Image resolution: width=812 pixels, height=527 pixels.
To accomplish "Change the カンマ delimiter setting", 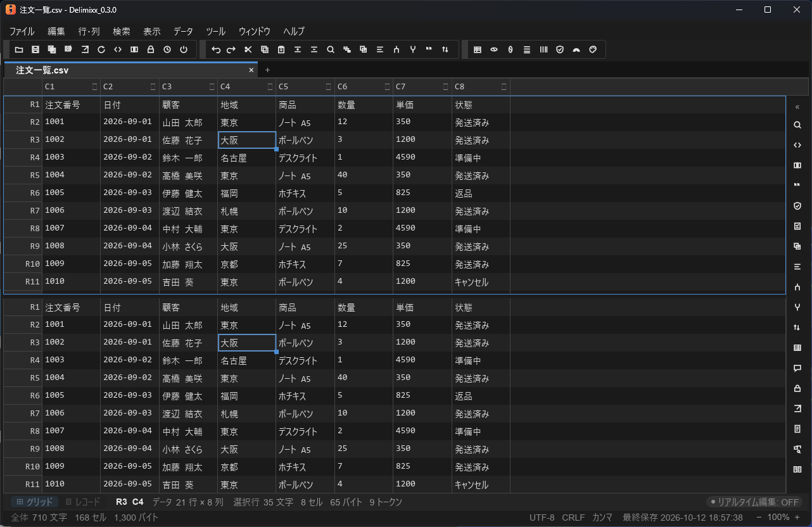I will coord(602,517).
